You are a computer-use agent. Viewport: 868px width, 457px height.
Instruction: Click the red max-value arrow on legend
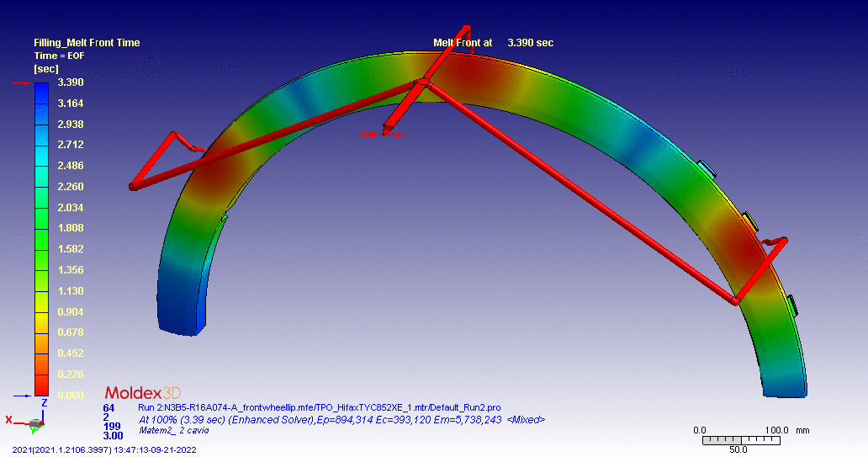[x=22, y=82]
